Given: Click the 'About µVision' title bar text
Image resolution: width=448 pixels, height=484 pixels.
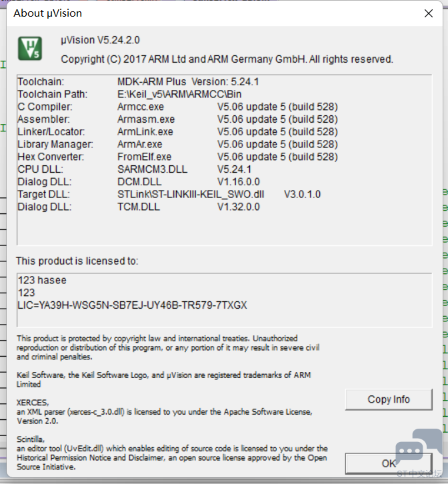Looking at the screenshot, I should pos(48,13).
